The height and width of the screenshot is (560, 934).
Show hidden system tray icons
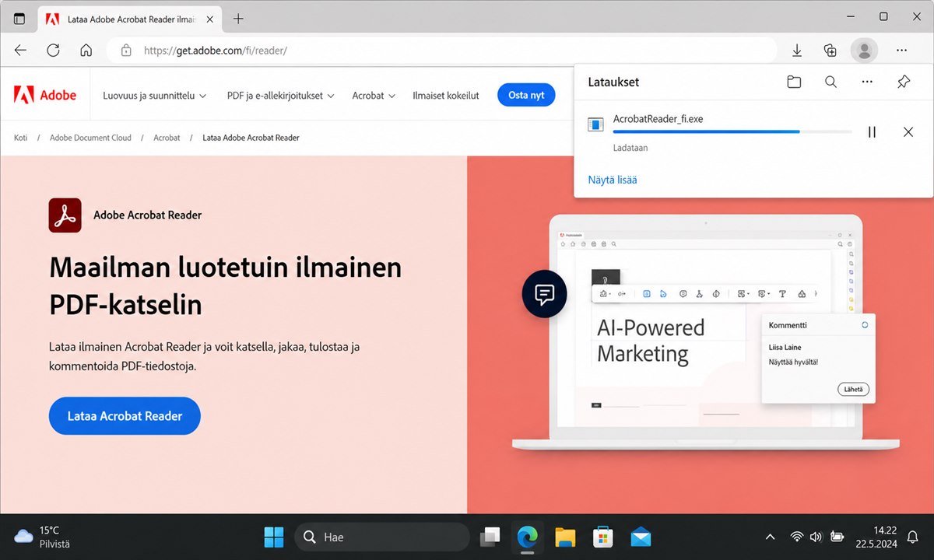click(771, 537)
